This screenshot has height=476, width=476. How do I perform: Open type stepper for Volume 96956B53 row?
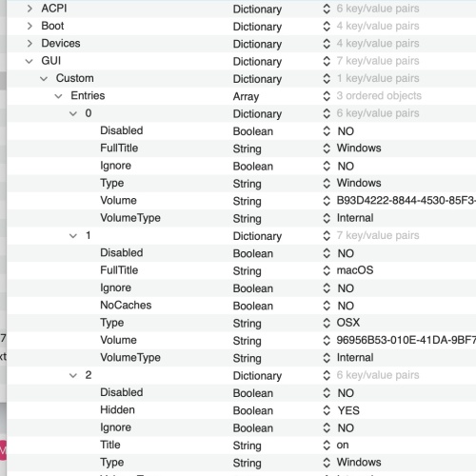click(327, 340)
